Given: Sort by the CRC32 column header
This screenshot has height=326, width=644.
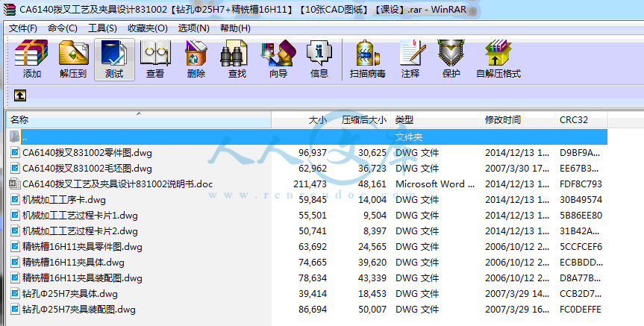Looking at the screenshot, I should click(581, 120).
